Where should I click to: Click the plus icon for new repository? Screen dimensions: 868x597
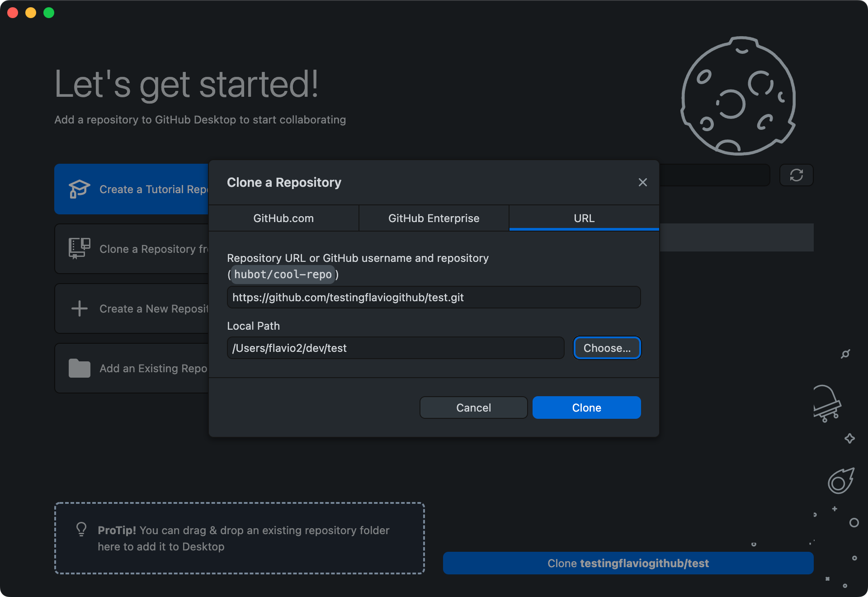tap(79, 308)
